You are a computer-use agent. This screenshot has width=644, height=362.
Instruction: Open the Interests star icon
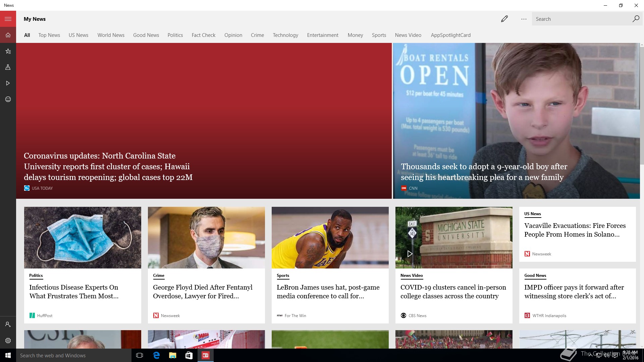[8, 51]
